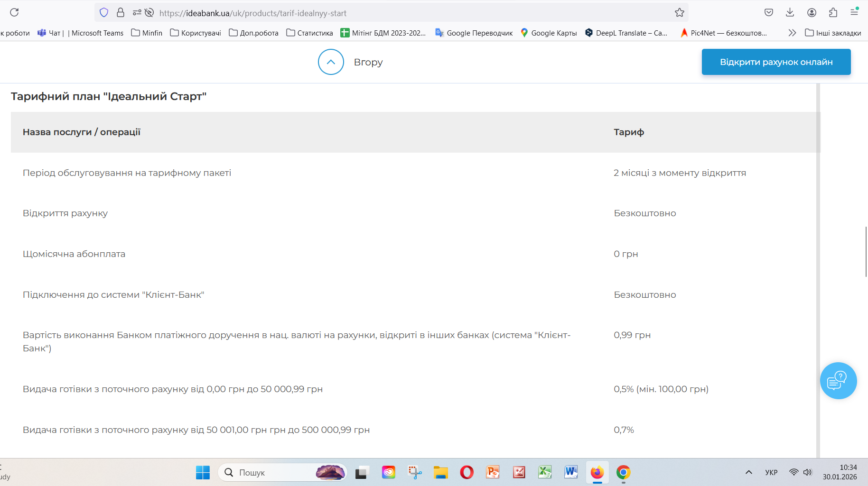
Task: Open the Firefox account icon
Action: (812, 13)
